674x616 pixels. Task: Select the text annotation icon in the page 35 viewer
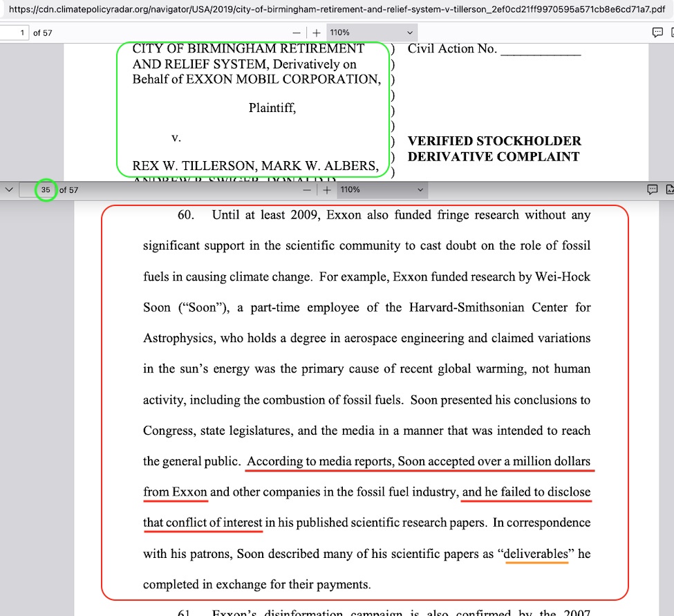point(652,189)
